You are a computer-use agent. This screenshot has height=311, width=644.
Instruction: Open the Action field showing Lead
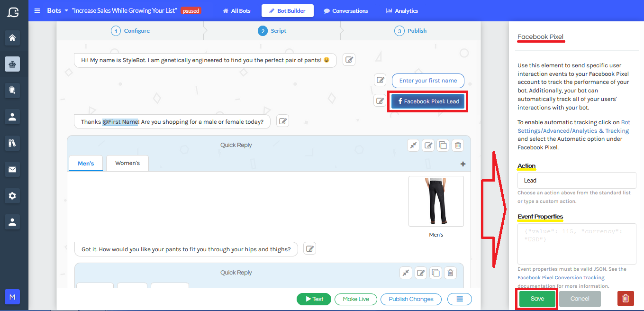[x=577, y=180]
